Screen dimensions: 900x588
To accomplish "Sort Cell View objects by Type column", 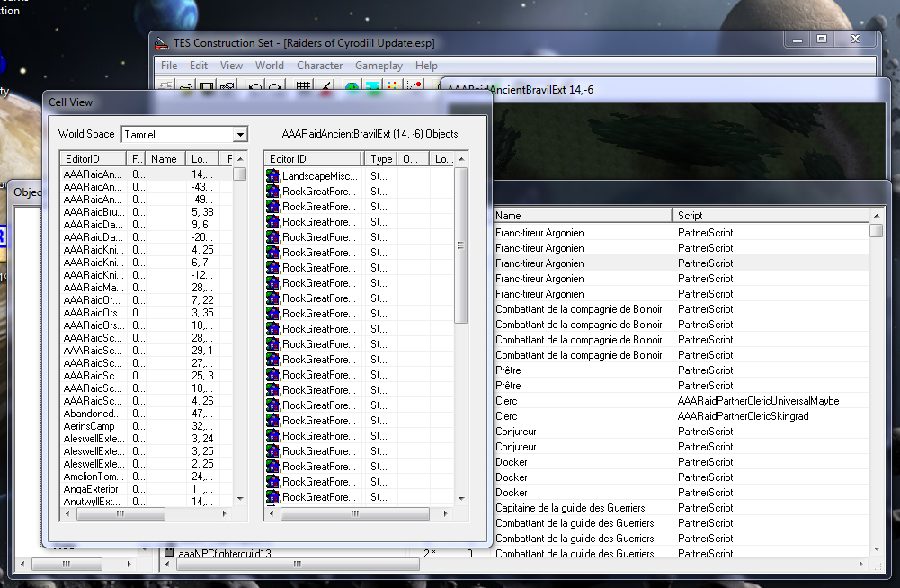I will click(380, 159).
